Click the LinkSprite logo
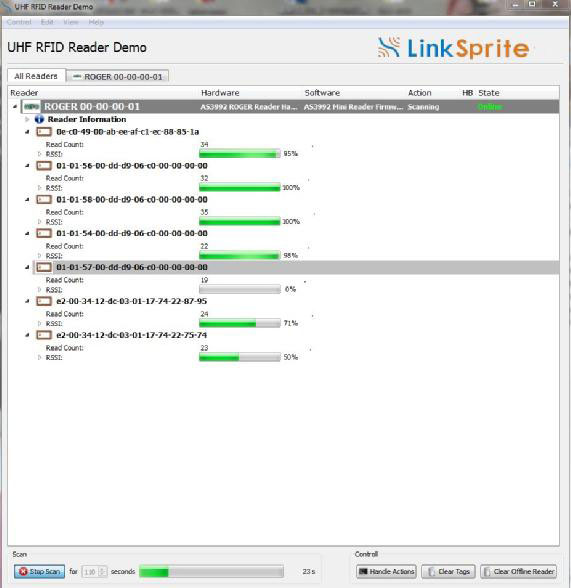The width and height of the screenshot is (571, 588). coord(453,48)
